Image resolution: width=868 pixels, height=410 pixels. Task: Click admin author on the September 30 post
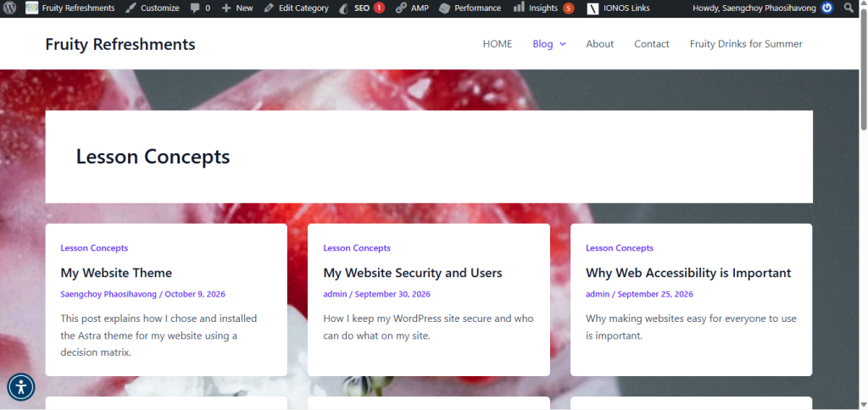335,294
